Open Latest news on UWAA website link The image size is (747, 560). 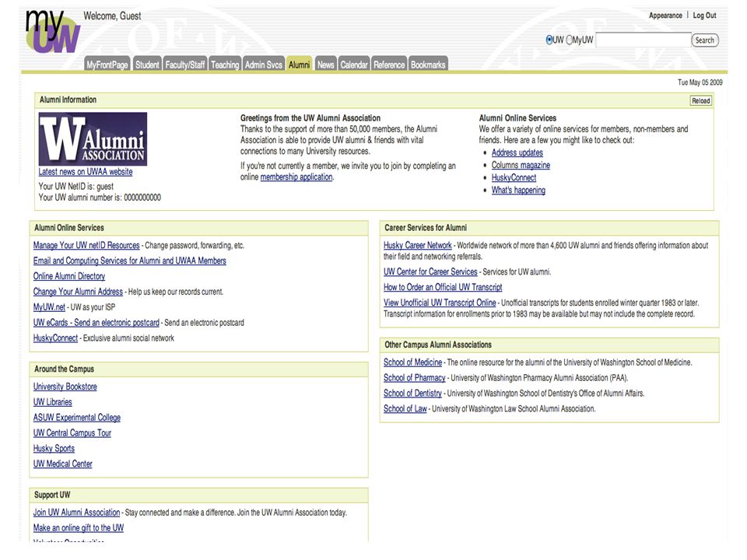click(86, 171)
